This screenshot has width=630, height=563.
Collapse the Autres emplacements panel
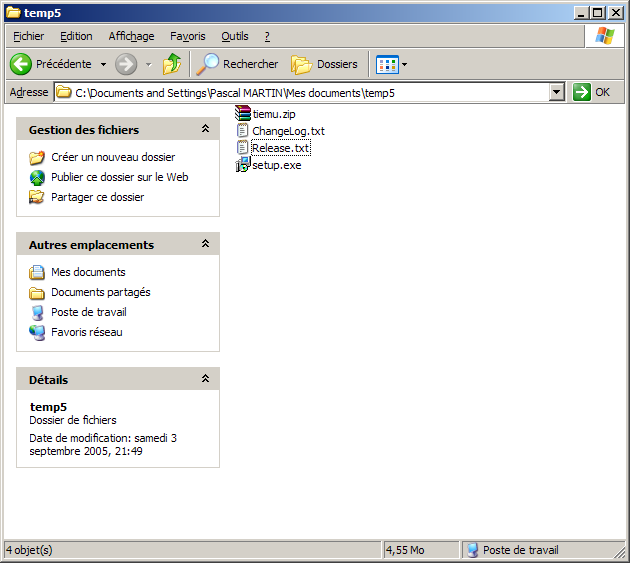pos(205,244)
